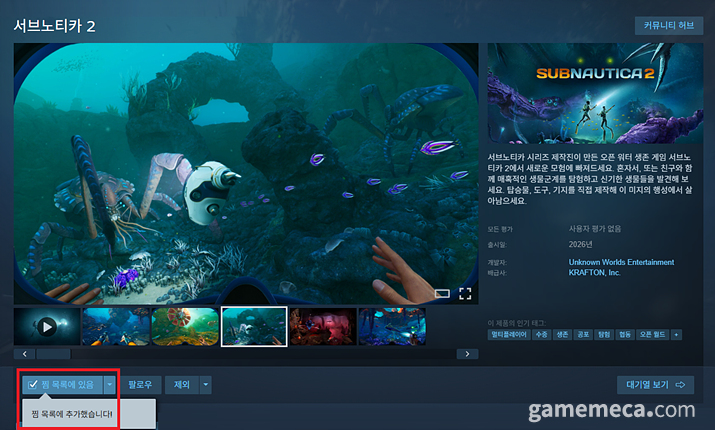The height and width of the screenshot is (430, 715).
Task: Select the highlighted underwater cave thumbnail
Action: 253,326
